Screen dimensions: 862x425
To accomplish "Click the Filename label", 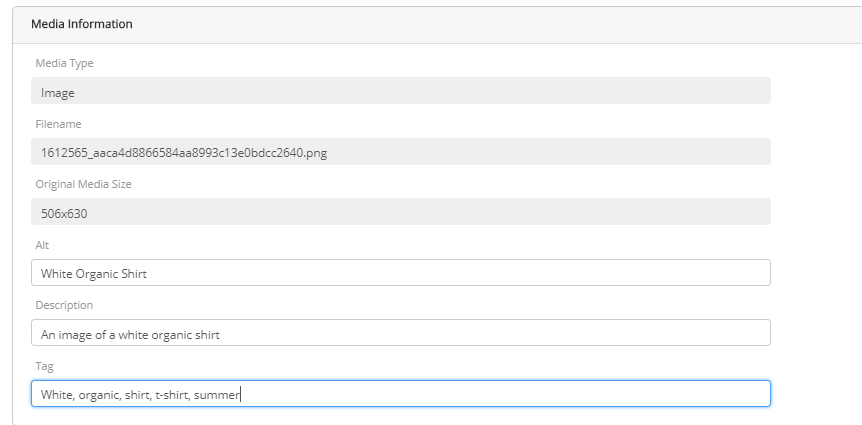I will click(x=58, y=124).
